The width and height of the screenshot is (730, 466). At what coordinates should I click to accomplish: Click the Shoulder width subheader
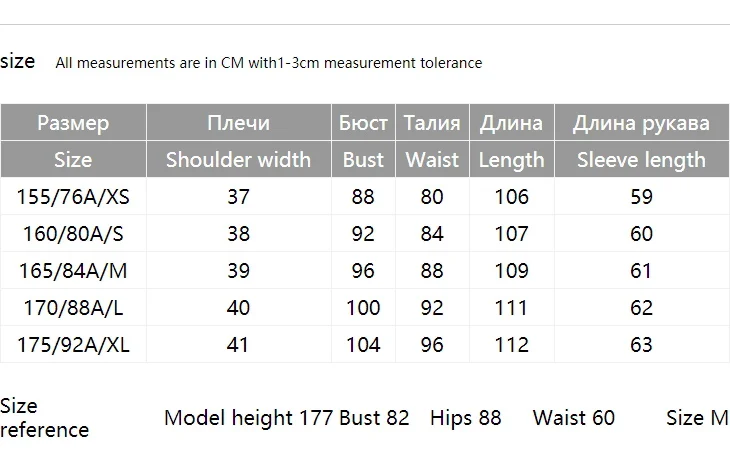tap(238, 160)
